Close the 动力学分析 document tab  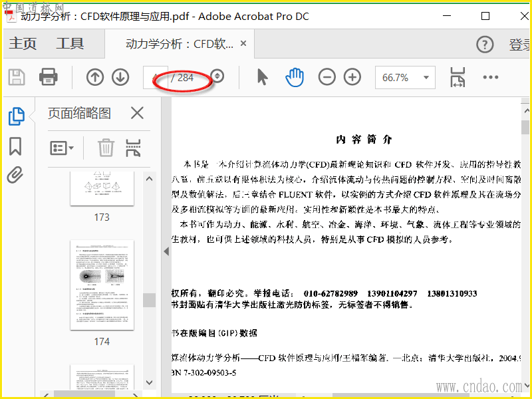pos(243,43)
